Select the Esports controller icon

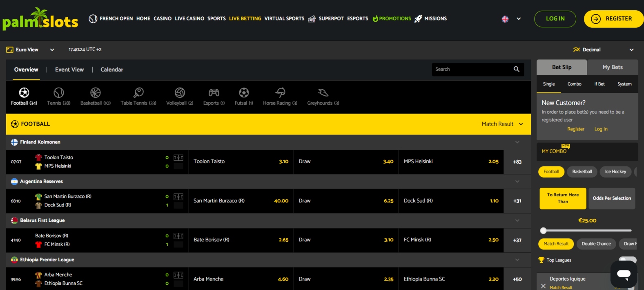click(214, 92)
